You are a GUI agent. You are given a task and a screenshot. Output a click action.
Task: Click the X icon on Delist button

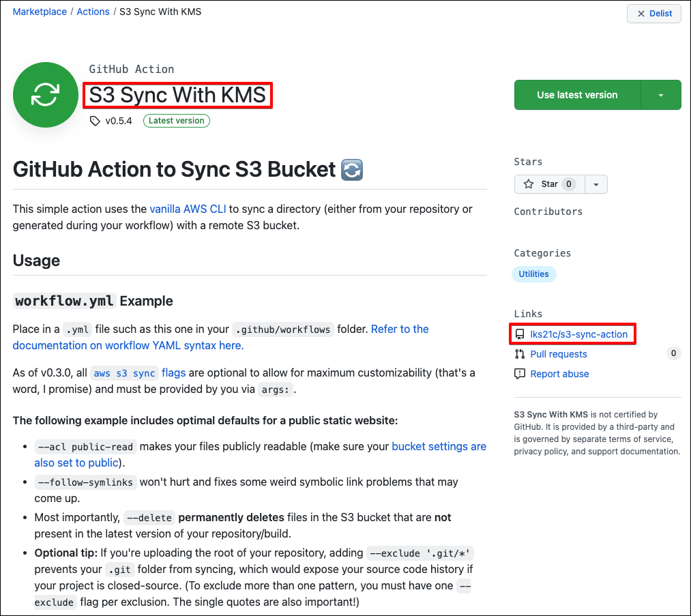(x=641, y=14)
